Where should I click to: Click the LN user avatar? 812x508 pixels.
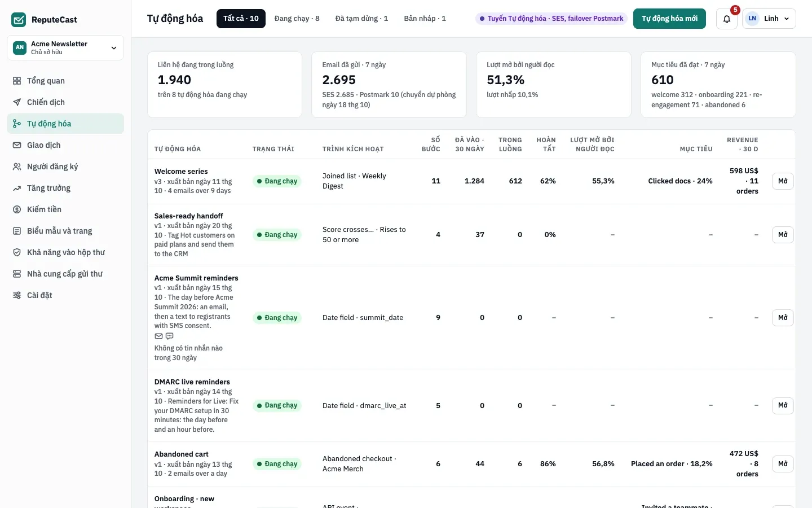[752, 19]
